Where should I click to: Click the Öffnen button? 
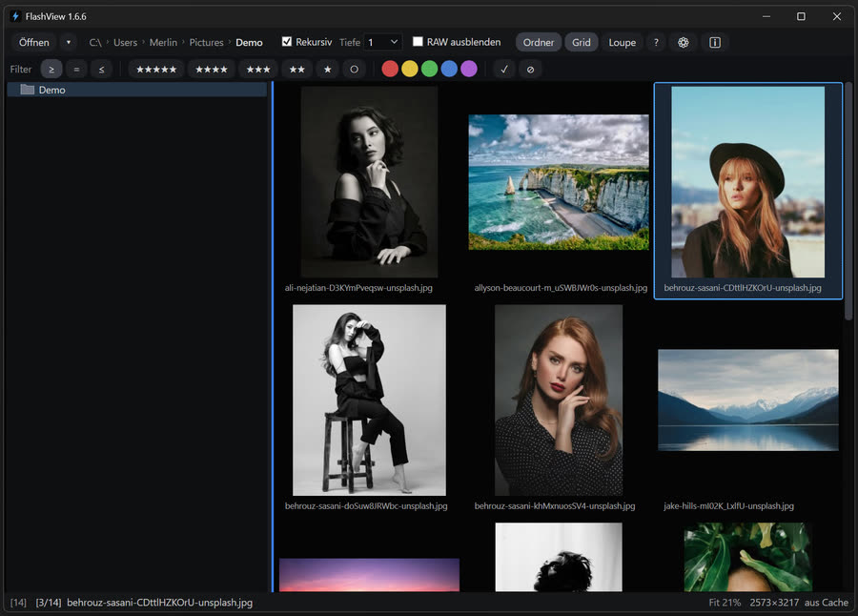click(33, 42)
